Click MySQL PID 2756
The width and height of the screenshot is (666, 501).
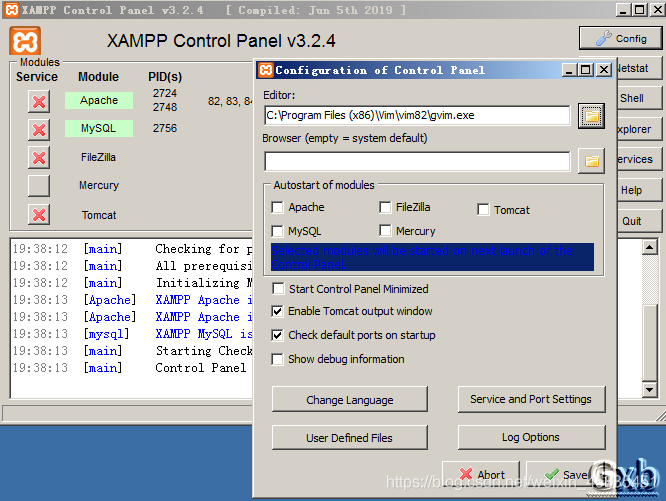[165, 128]
